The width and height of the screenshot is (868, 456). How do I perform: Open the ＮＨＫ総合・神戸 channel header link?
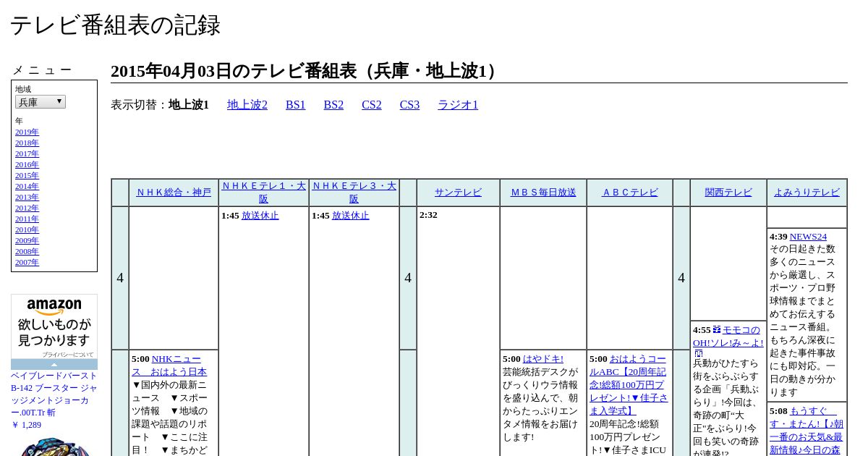coord(174,193)
